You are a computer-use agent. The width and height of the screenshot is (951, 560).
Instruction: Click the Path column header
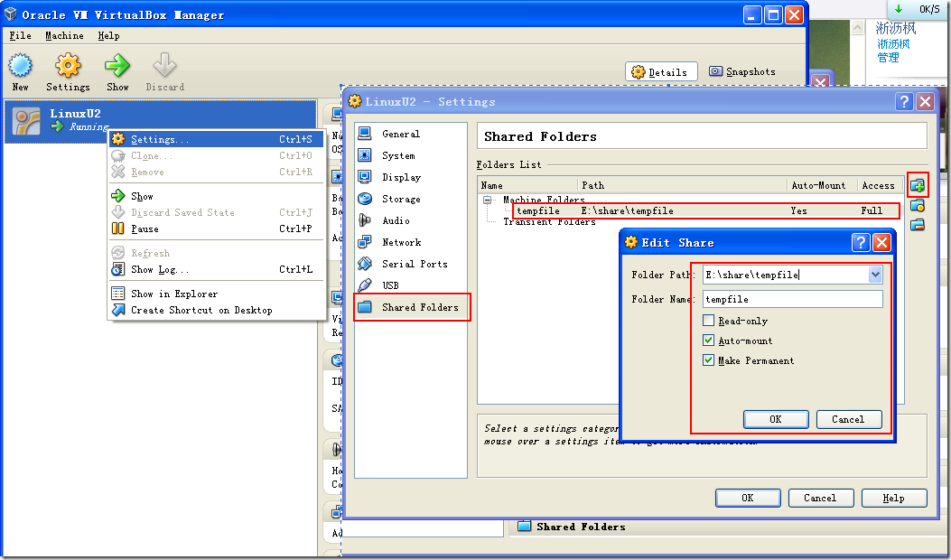pyautogui.click(x=682, y=186)
